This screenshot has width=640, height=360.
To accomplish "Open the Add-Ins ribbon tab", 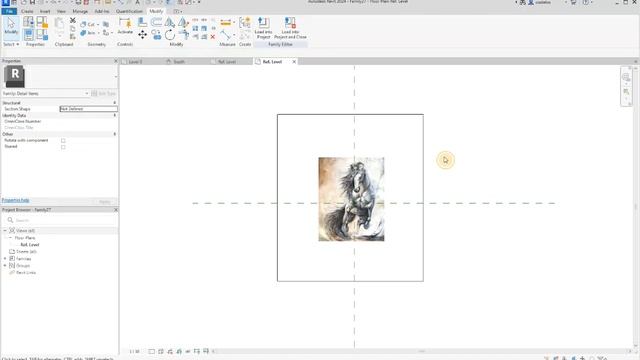I will click(102, 11).
